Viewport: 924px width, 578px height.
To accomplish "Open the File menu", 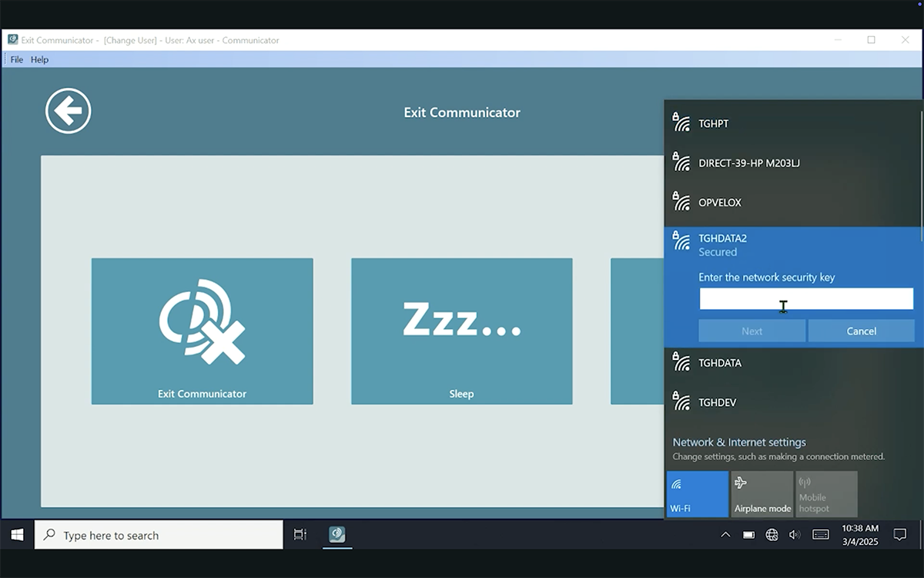I will pos(17,59).
